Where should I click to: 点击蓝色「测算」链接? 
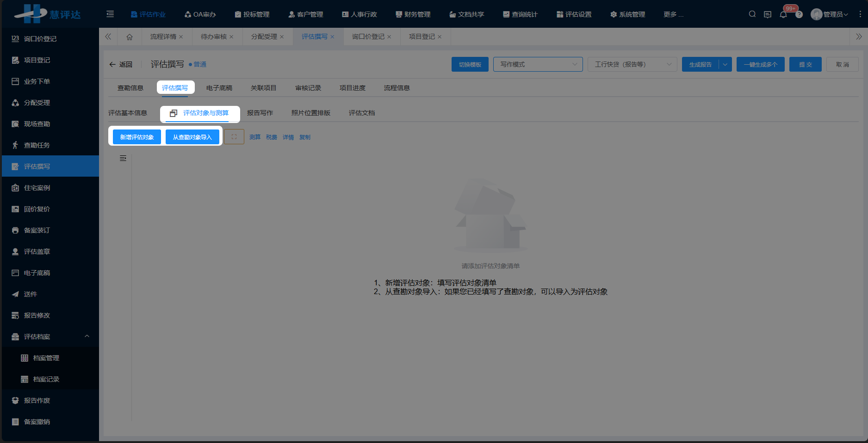(x=254, y=136)
